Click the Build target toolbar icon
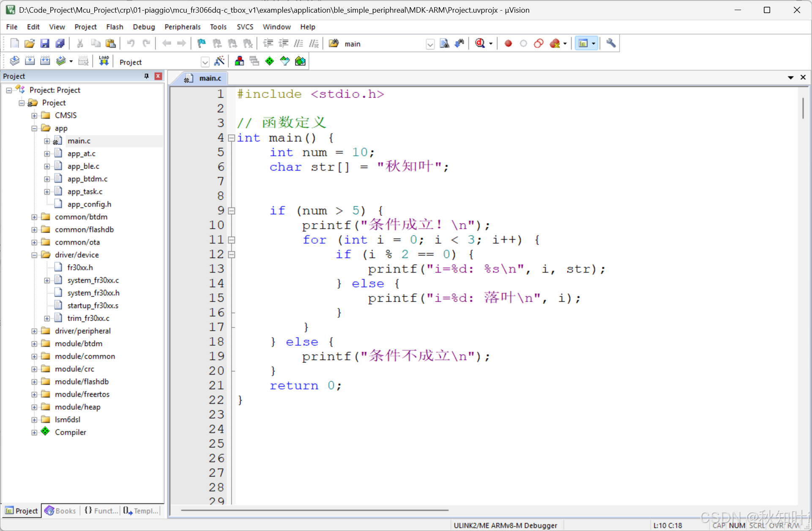 30,61
